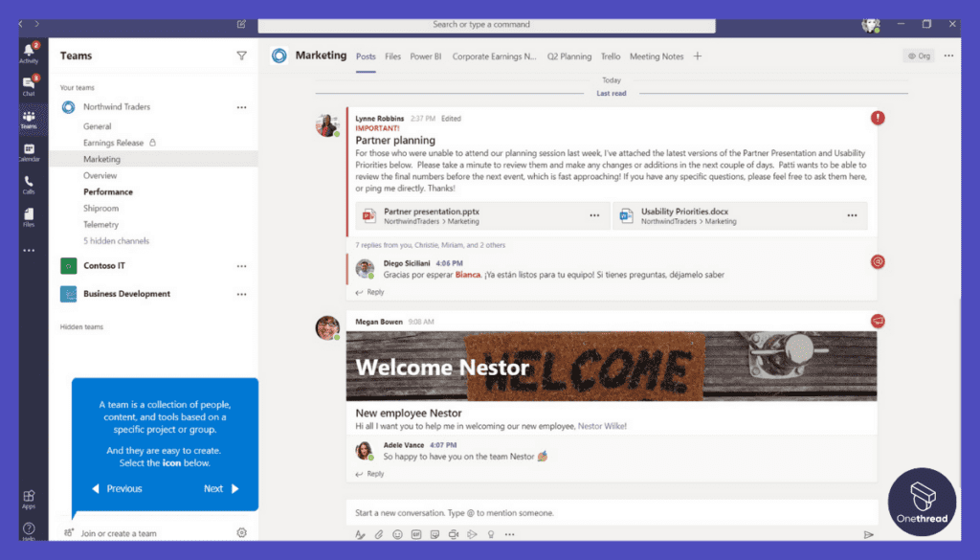Open the user profile avatar in title bar
Screen dimensions: 980x560
pyautogui.click(x=871, y=24)
